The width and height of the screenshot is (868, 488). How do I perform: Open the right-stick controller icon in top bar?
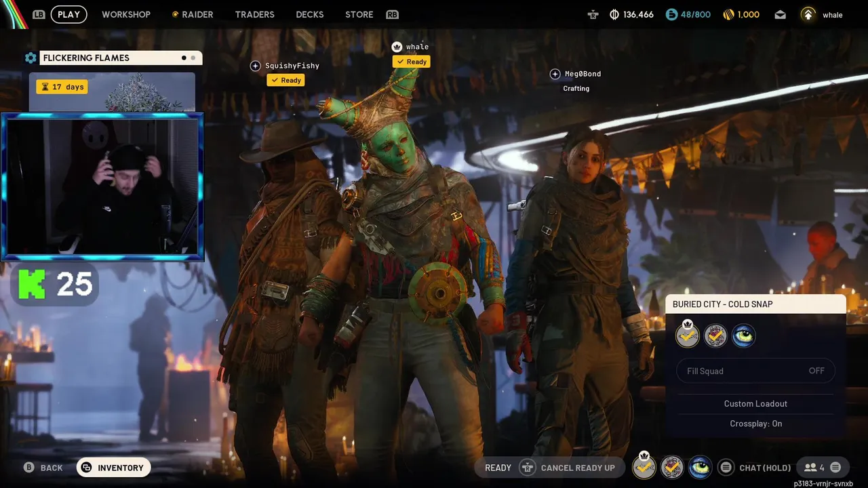[593, 14]
